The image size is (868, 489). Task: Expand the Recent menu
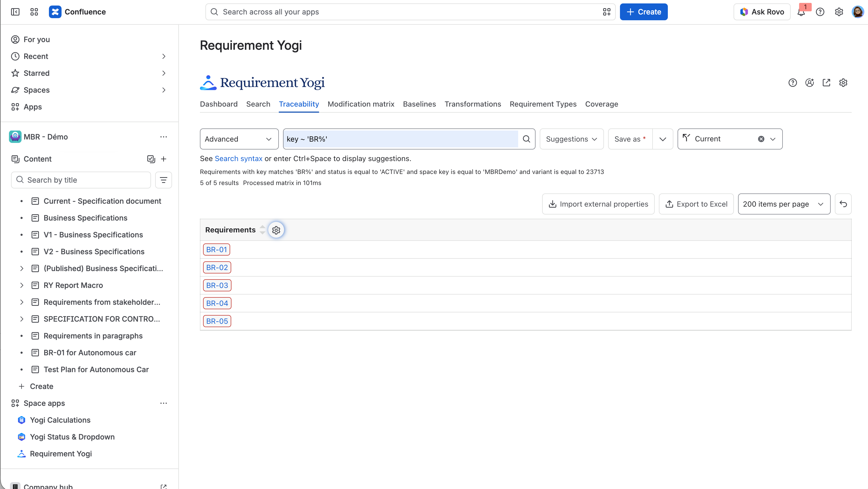point(164,56)
